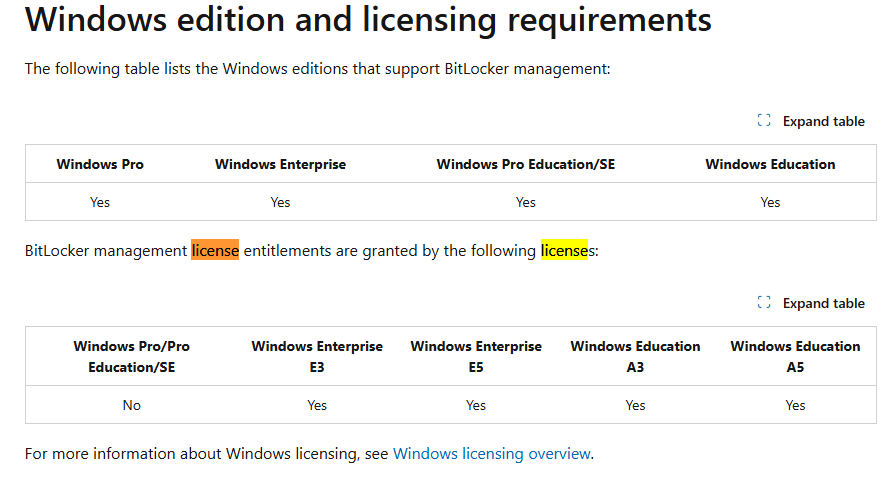Select the No cell in the entitlements table
Viewport: 896px width, 480px height.
[x=131, y=405]
